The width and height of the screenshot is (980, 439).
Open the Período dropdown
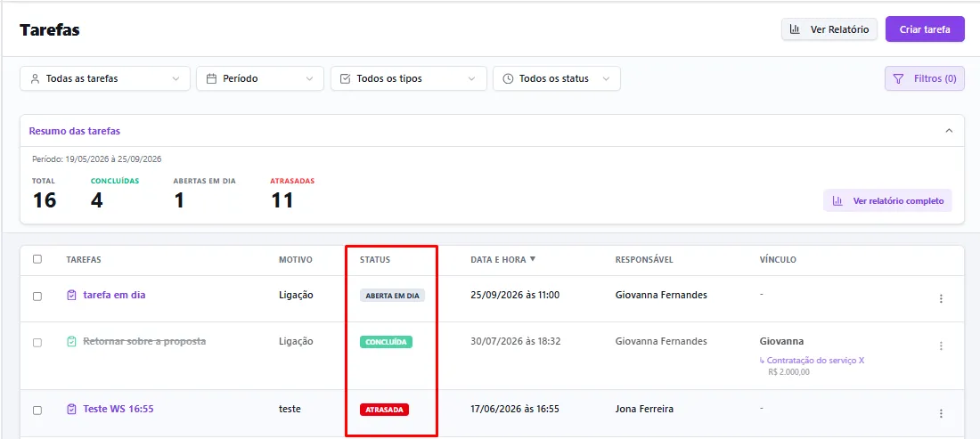click(x=260, y=78)
